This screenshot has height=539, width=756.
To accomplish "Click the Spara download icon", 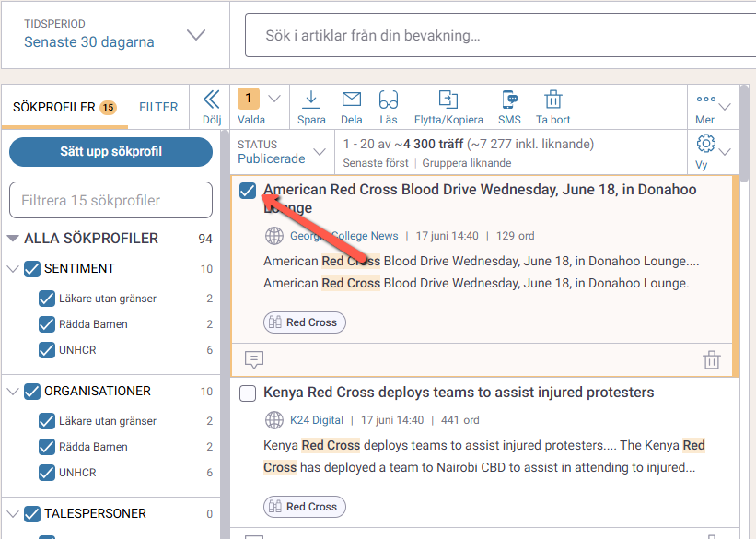I will 311,100.
